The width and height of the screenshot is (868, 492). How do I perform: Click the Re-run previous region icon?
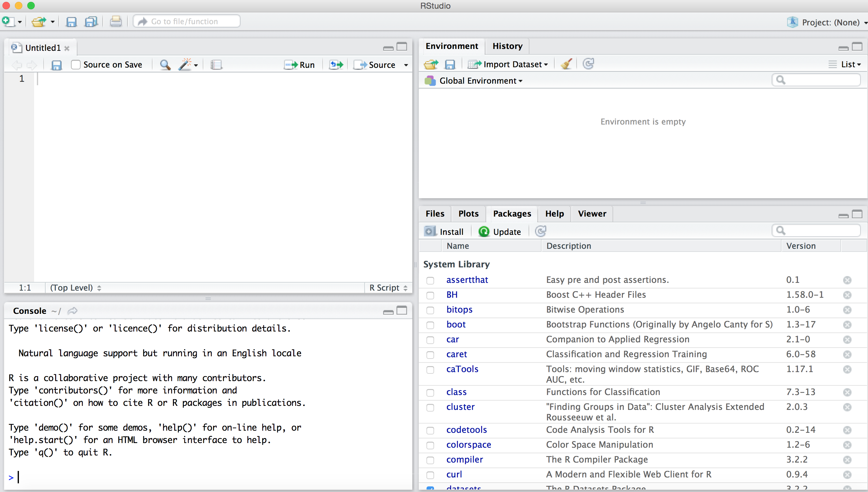click(x=336, y=64)
